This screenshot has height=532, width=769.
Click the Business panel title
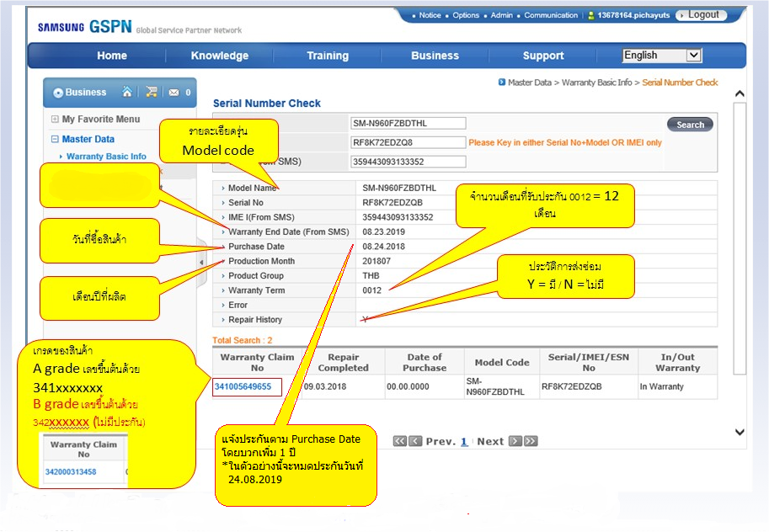86,93
